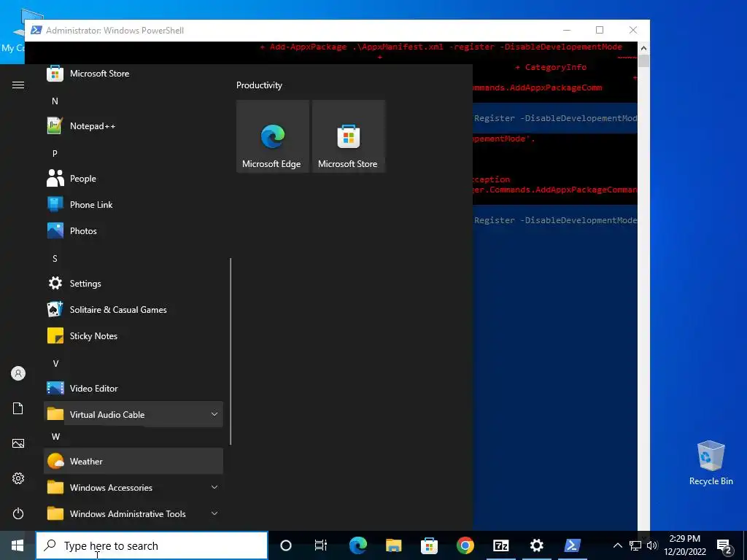Expand the Virtual Audio Cable folder
Screen dimensions: 747x560
(x=133, y=414)
